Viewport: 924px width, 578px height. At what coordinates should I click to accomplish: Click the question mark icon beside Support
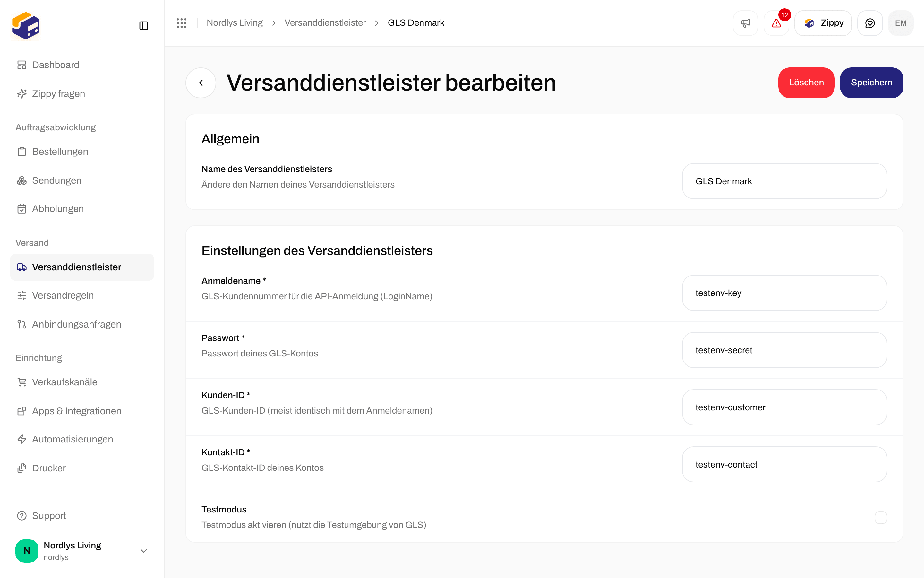[22, 516]
